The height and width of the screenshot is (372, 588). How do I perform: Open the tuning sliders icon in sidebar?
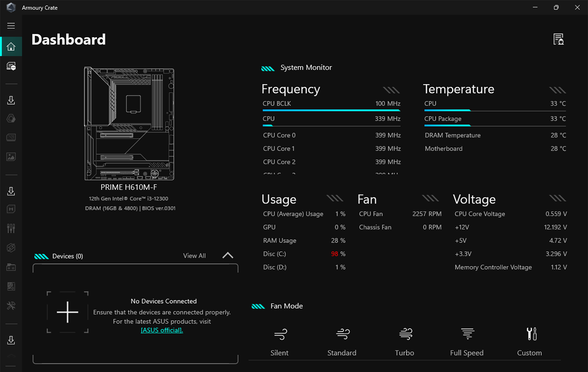click(11, 228)
